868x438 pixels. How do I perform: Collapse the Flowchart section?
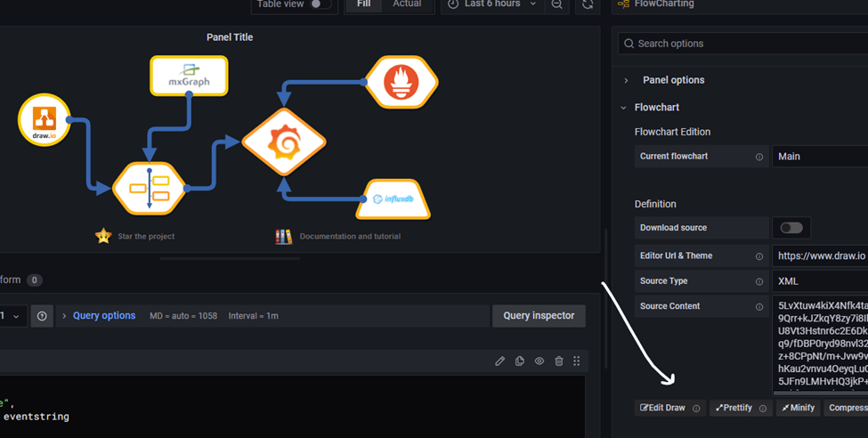click(x=656, y=107)
